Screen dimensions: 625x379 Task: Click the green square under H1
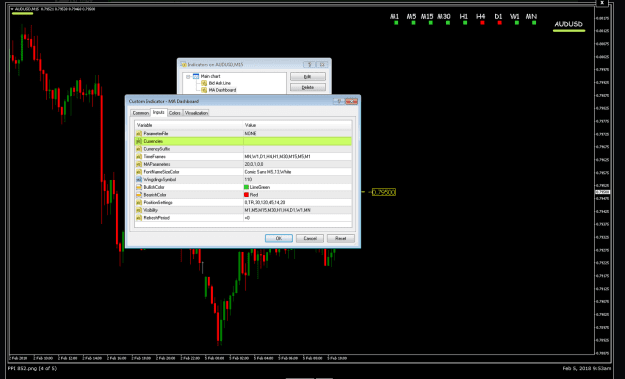coord(465,23)
